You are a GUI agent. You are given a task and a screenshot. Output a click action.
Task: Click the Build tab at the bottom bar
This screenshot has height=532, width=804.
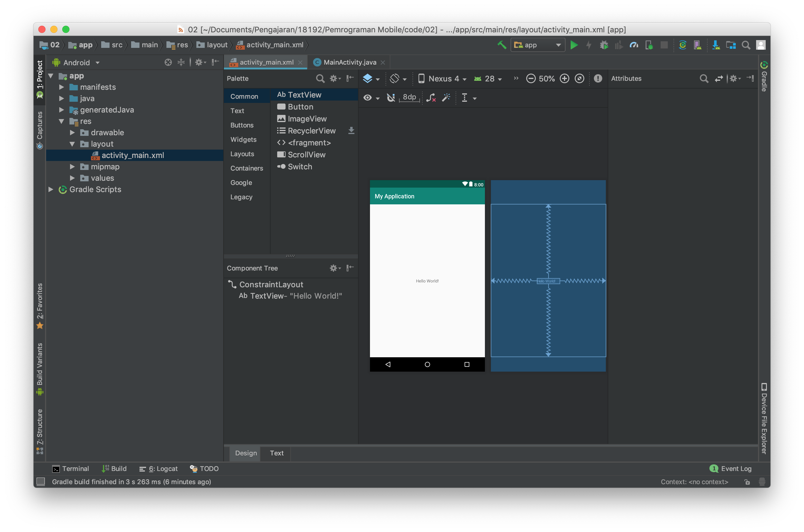[114, 469]
